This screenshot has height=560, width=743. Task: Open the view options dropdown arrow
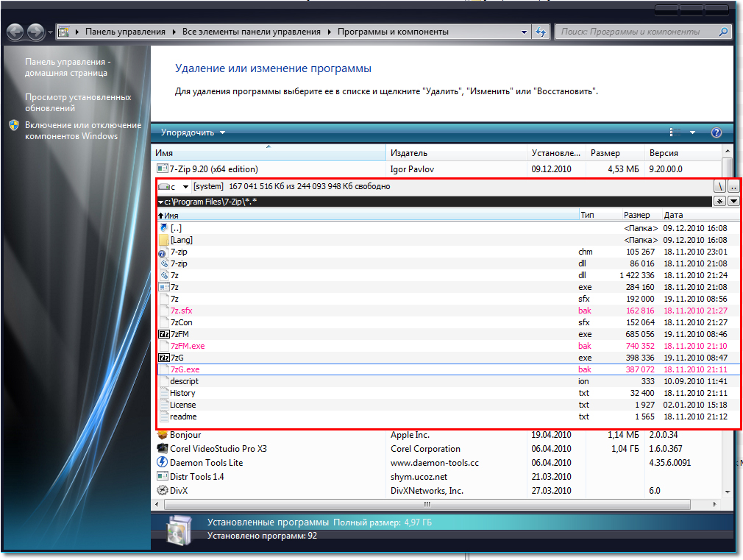(x=692, y=133)
